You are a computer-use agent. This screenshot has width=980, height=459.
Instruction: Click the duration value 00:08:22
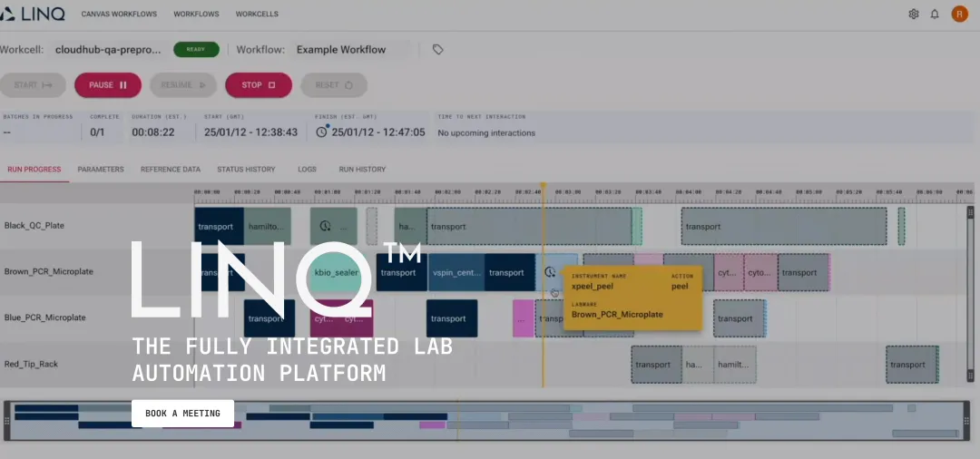[x=153, y=132]
